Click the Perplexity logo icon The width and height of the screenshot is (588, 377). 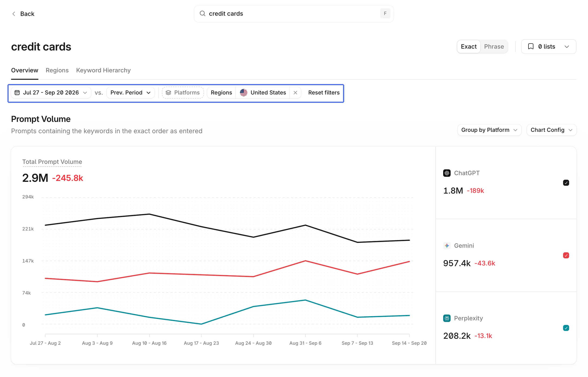click(447, 318)
